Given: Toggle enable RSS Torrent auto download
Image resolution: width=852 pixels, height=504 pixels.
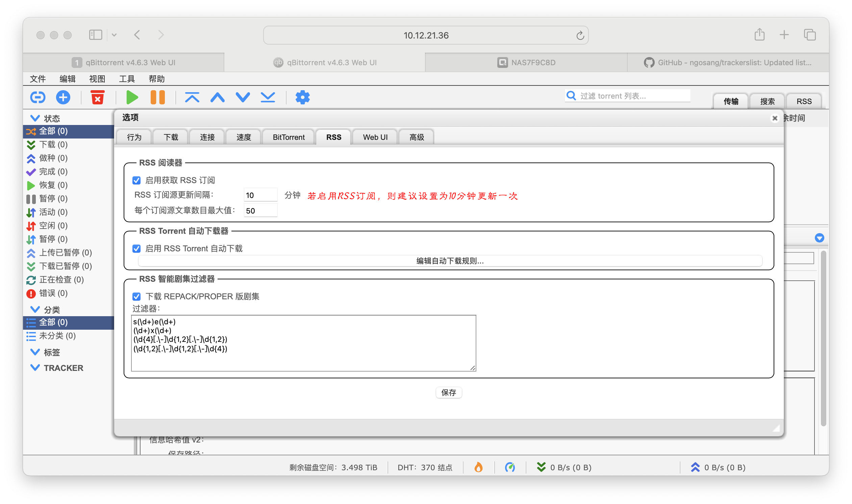Looking at the screenshot, I should tap(136, 249).
